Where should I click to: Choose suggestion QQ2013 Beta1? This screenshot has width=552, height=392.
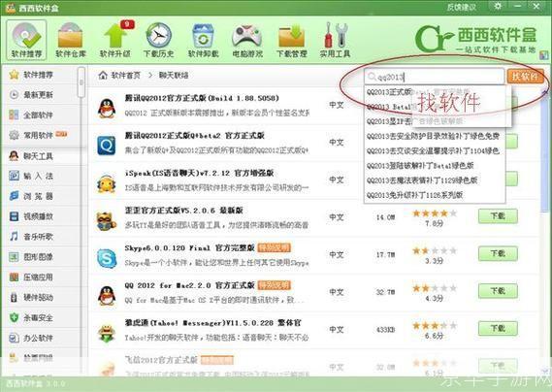[389, 107]
